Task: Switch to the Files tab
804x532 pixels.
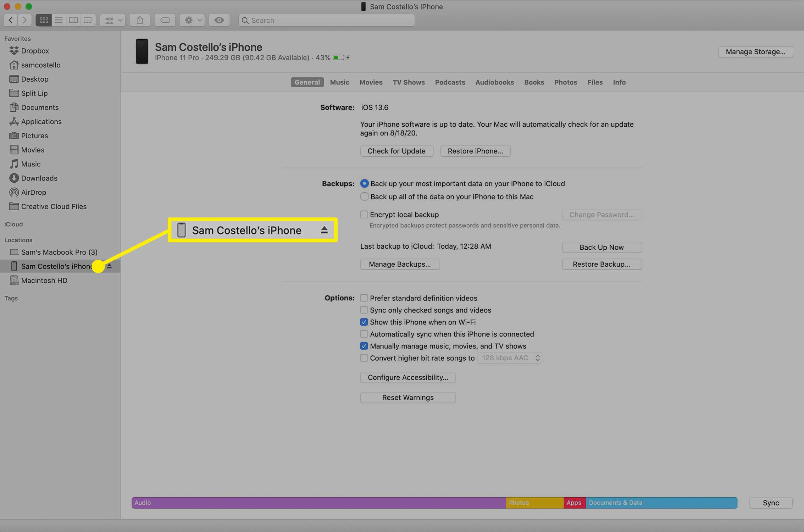Action: coord(595,82)
